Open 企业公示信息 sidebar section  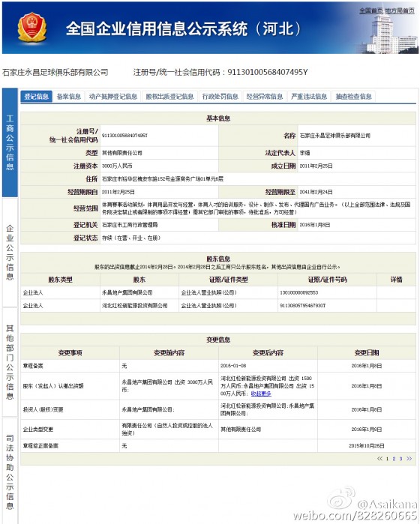(10, 253)
